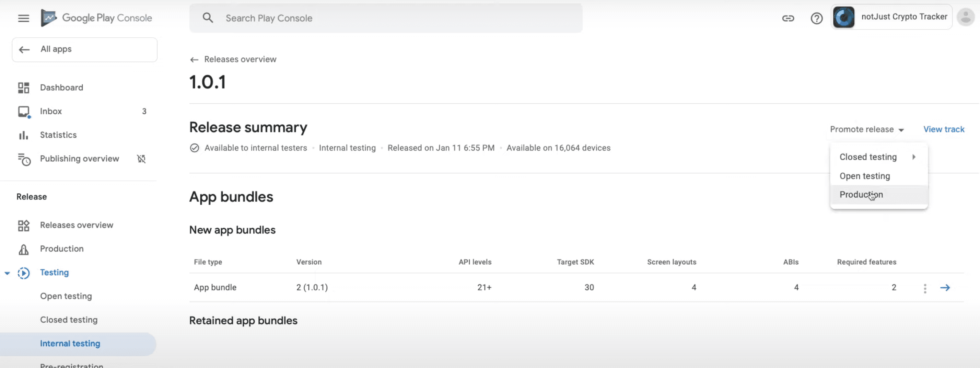
Task: Click the user account avatar
Action: (966, 17)
